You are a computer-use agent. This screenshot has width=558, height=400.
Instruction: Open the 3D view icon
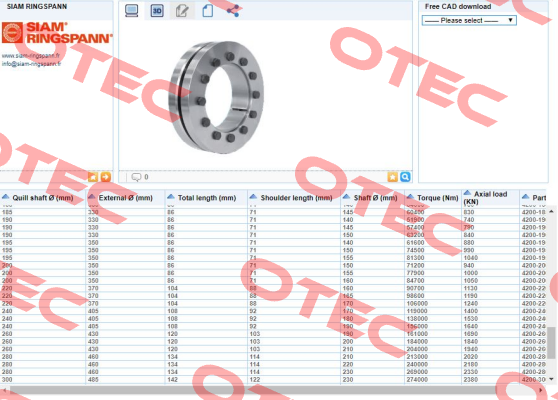(157, 11)
